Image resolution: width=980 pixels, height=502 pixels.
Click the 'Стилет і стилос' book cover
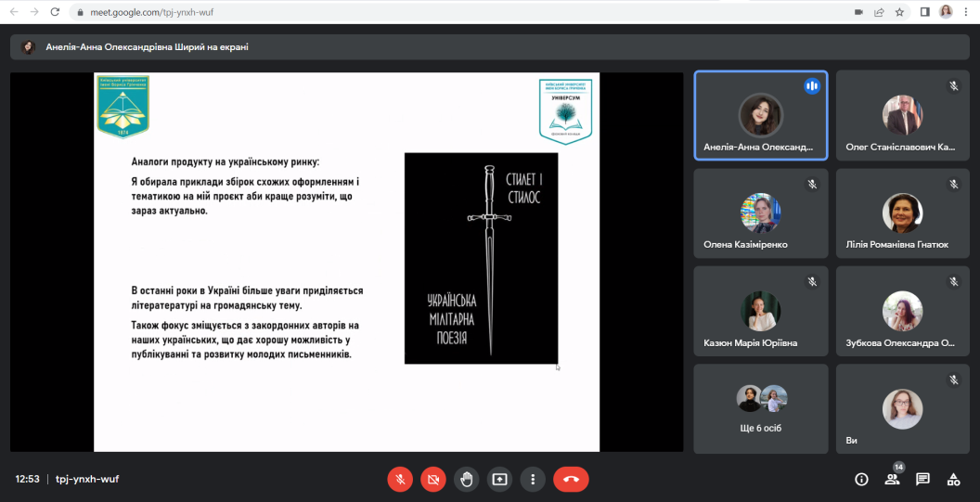(482, 258)
